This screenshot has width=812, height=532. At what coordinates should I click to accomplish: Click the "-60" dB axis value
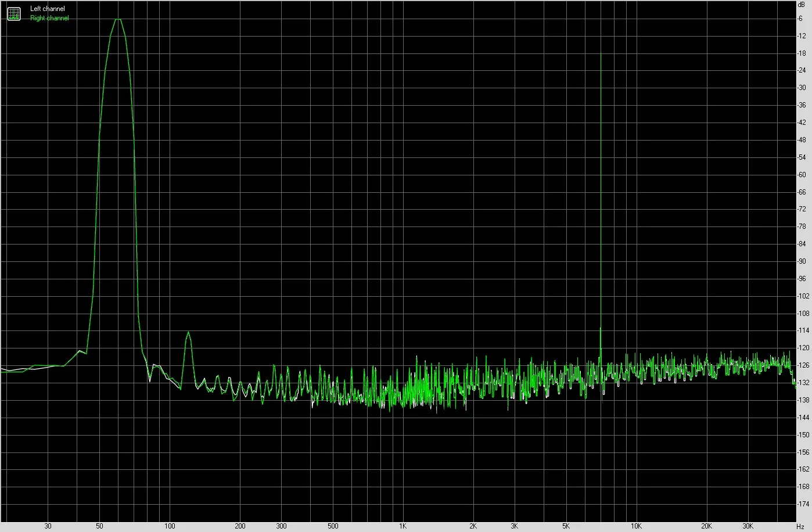click(802, 175)
